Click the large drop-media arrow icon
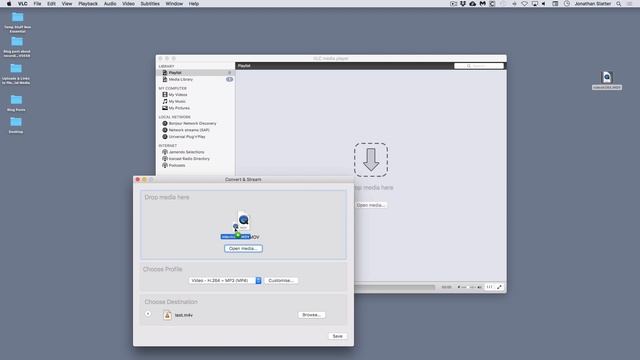This screenshot has height=360, width=640. [x=371, y=160]
